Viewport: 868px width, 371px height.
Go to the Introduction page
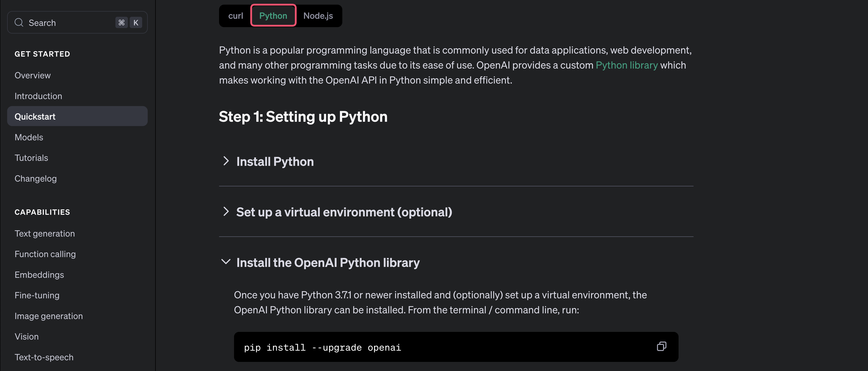38,96
